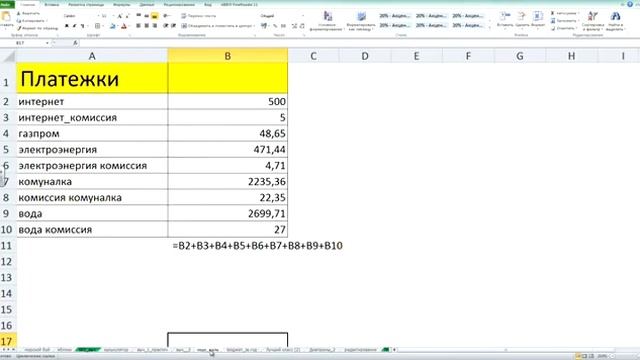This screenshot has width=640, height=360.
Task: Click the Delete cells (Удалить) icon
Action: [522, 16]
